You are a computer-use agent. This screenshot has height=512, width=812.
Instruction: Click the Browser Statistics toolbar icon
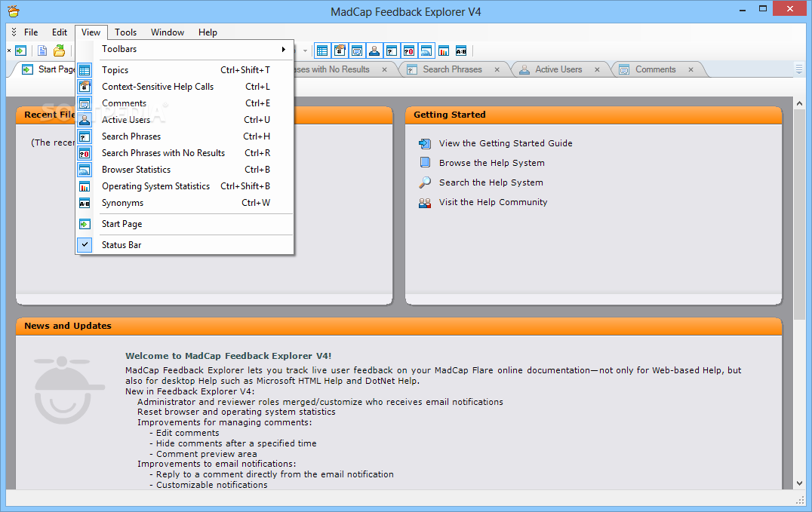point(426,51)
